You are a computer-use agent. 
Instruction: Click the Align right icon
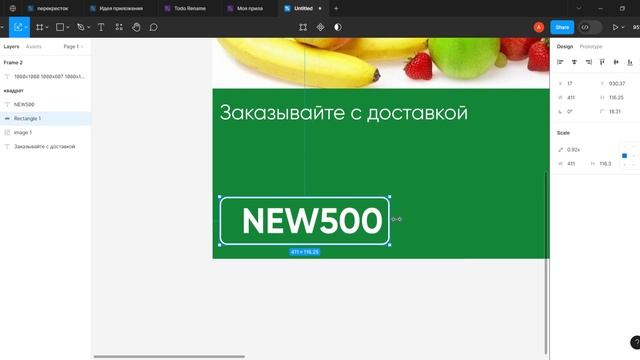coord(588,62)
